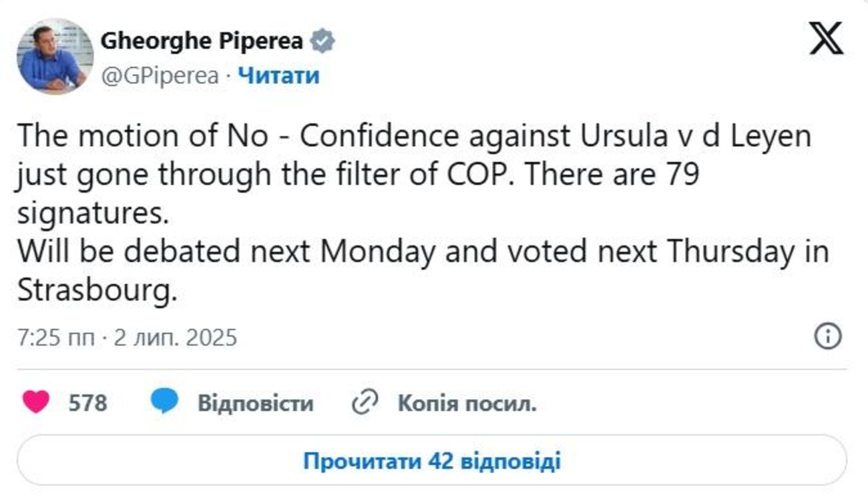Follow the account via the Читати link
868x501 pixels.
point(279,76)
